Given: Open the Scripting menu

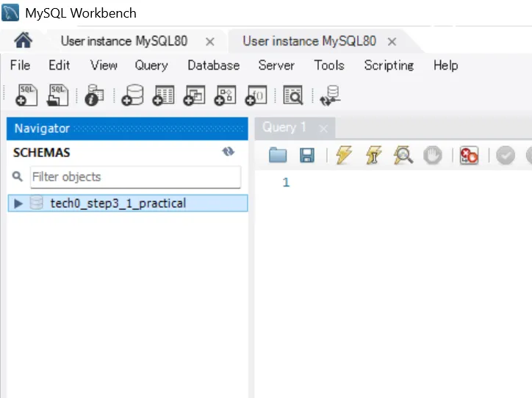Looking at the screenshot, I should pyautogui.click(x=389, y=65).
